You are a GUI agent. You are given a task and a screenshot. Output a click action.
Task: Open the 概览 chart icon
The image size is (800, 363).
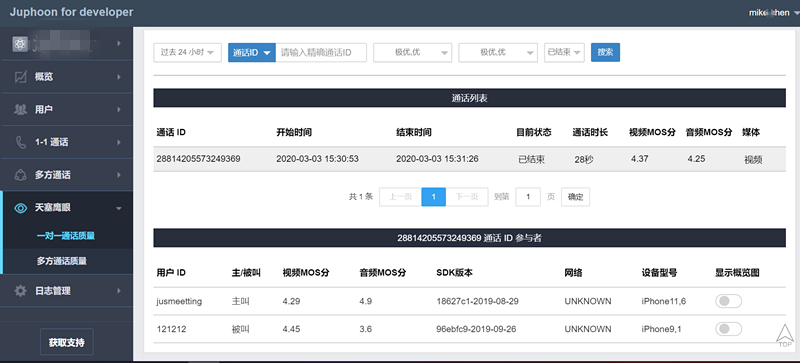pos(21,77)
